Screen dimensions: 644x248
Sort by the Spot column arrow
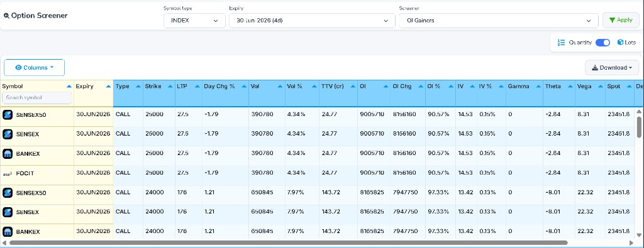point(629,87)
